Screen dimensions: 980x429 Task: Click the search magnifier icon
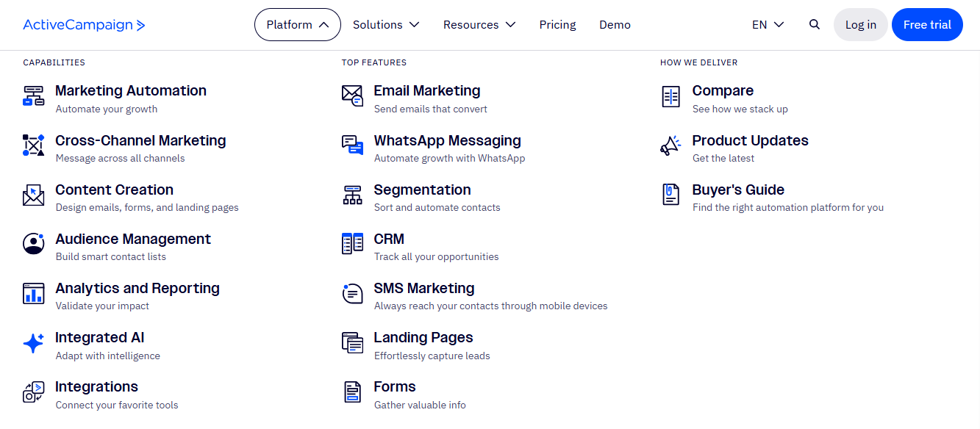click(815, 24)
